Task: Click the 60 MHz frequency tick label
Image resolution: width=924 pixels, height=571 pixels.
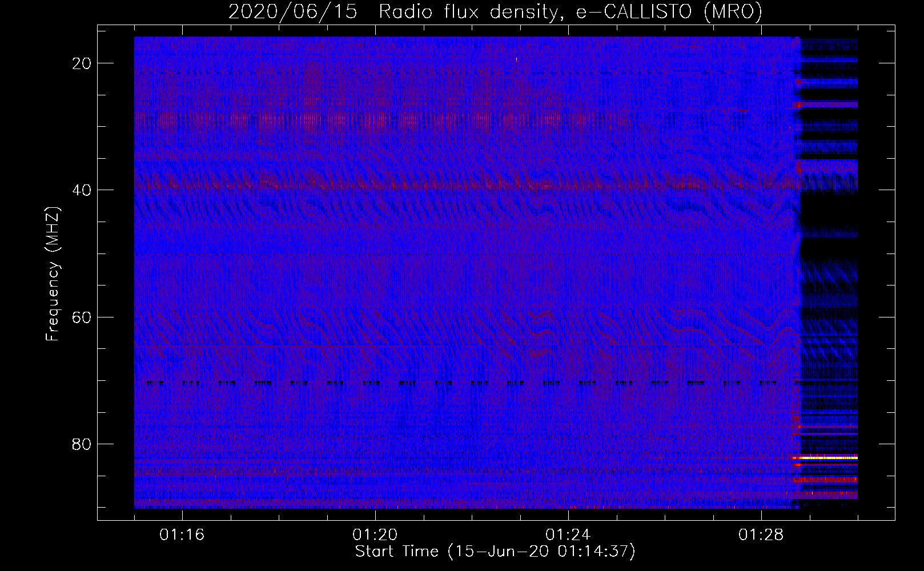Action: click(82, 317)
